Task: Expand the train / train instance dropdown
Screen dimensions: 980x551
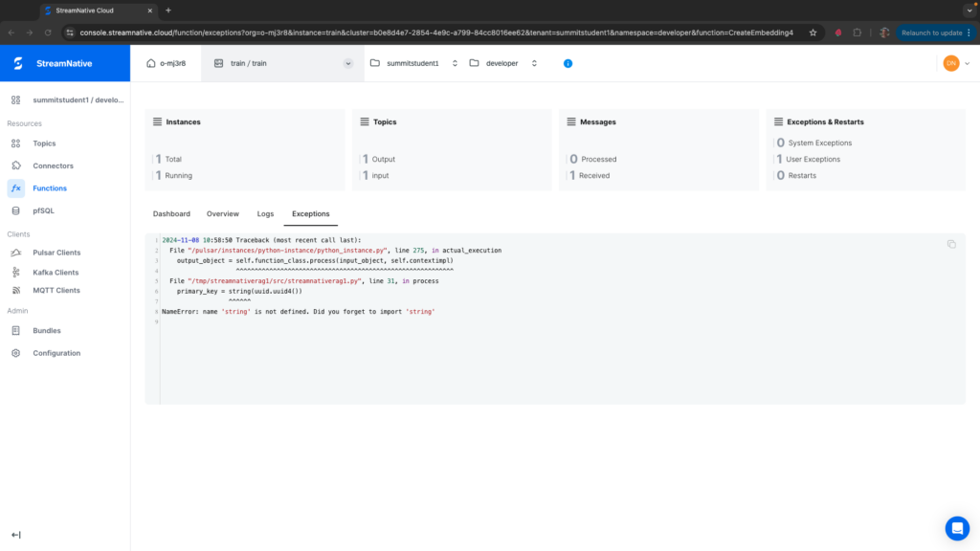Action: [347, 63]
